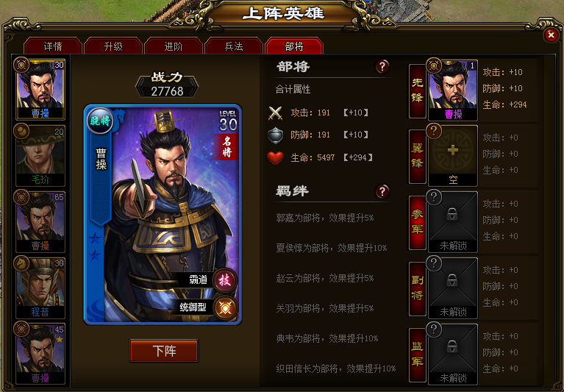Click the 部将 help question mark icon
This screenshot has width=564, height=392.
[382, 66]
